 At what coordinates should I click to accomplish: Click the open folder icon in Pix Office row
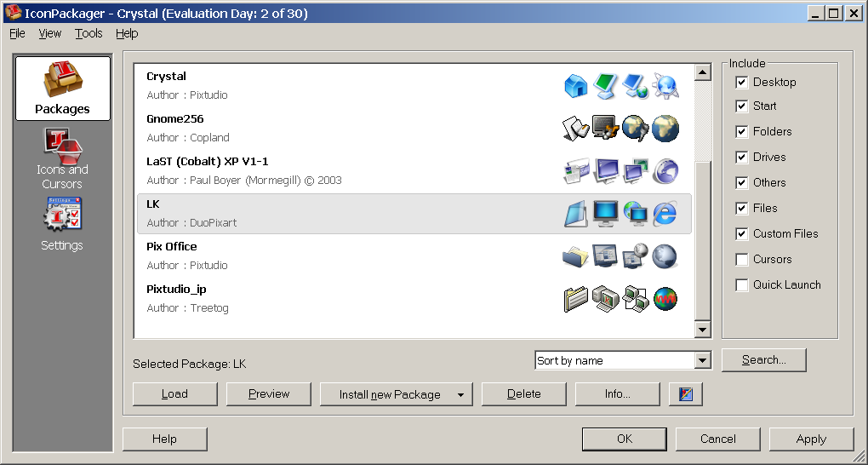click(576, 256)
